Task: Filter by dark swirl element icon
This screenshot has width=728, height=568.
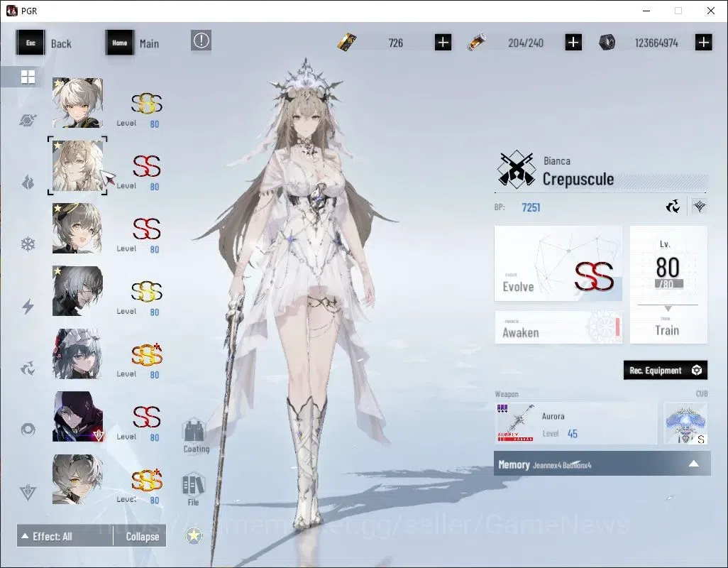Action: pyautogui.click(x=28, y=368)
